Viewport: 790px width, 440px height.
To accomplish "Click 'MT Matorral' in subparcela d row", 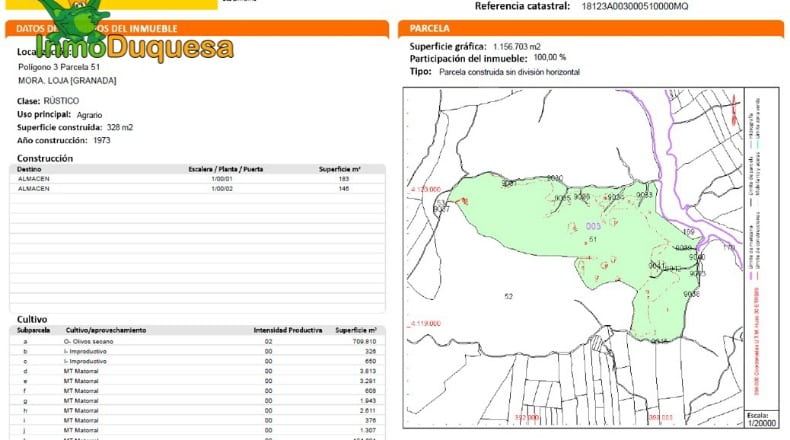I will pyautogui.click(x=81, y=371).
